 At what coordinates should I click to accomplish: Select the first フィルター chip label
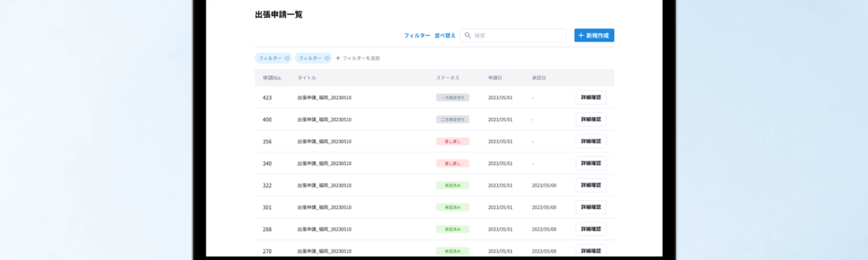click(271, 58)
